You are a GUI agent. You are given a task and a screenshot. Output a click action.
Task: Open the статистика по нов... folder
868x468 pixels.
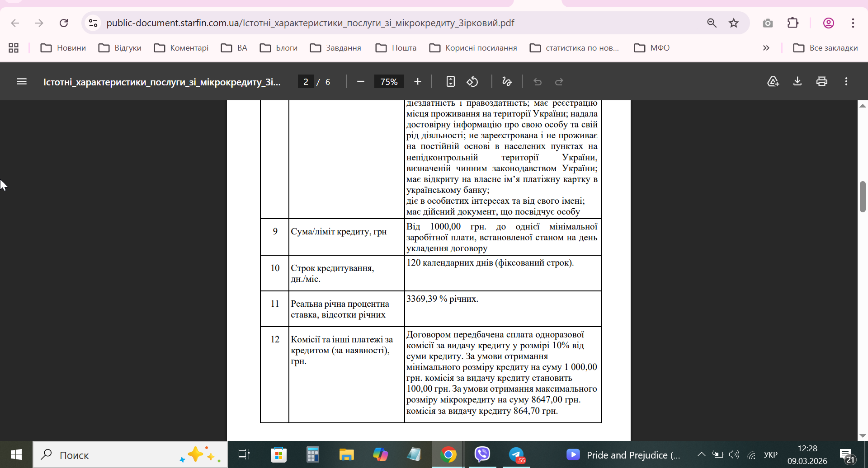[x=574, y=48]
